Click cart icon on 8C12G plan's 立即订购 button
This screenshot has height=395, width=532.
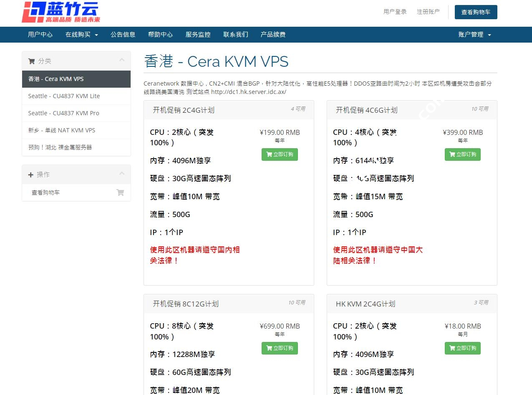(269, 348)
